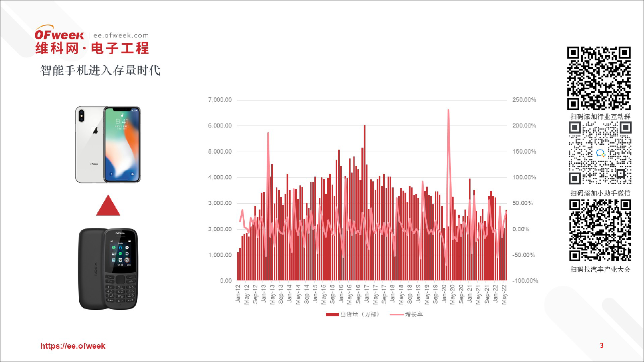Click the 2,000.00 axis label
644x362 pixels.
pyautogui.click(x=220, y=229)
